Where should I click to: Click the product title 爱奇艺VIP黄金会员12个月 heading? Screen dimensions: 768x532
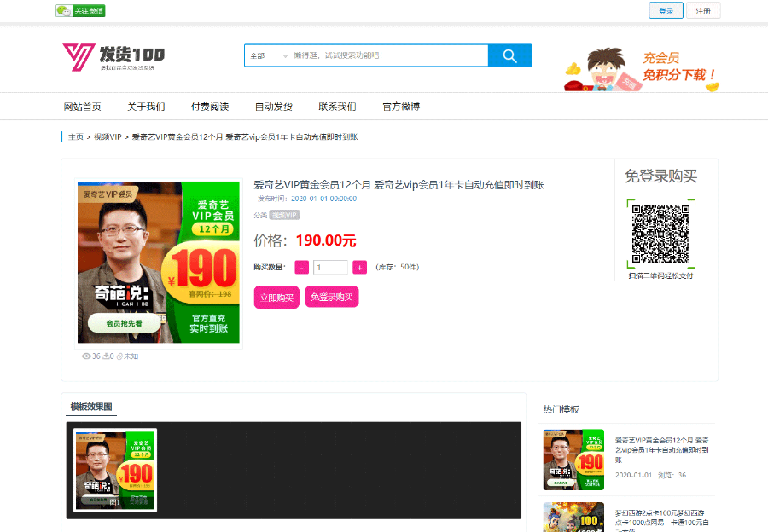399,185
